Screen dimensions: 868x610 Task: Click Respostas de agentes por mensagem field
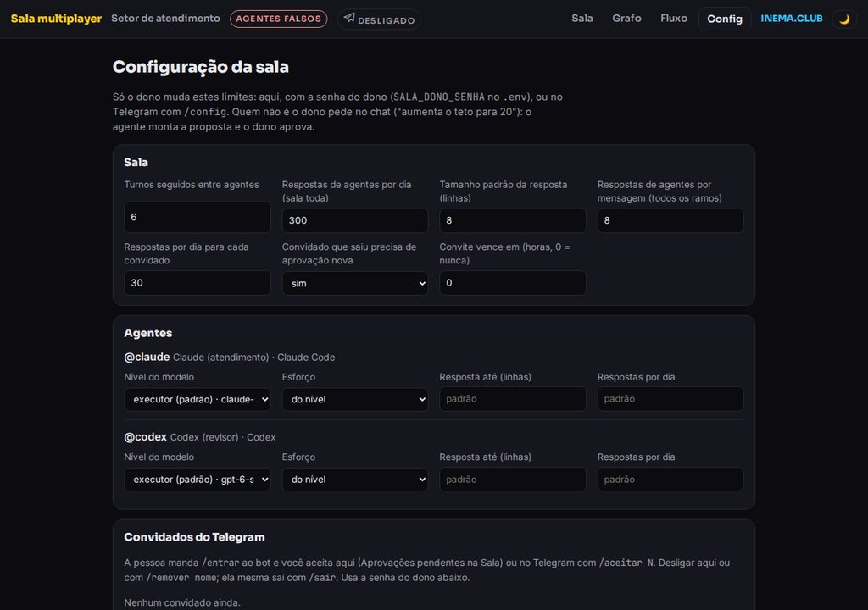click(670, 220)
